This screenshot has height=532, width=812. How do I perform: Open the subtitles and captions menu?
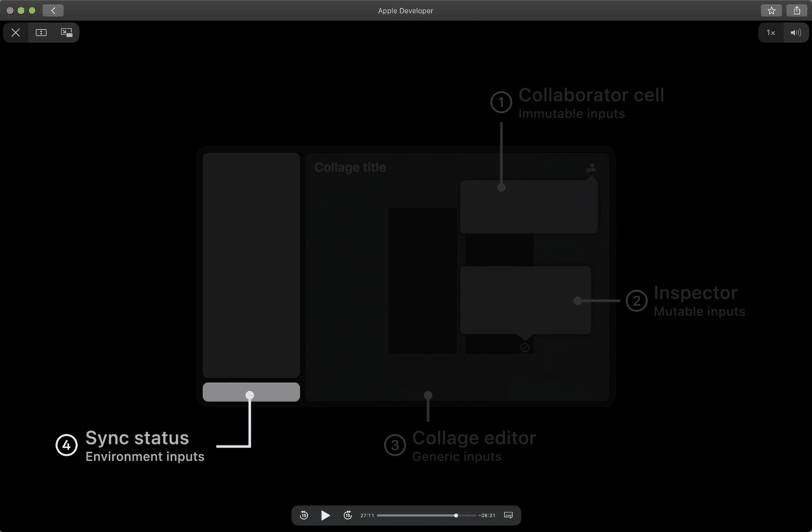[508, 515]
